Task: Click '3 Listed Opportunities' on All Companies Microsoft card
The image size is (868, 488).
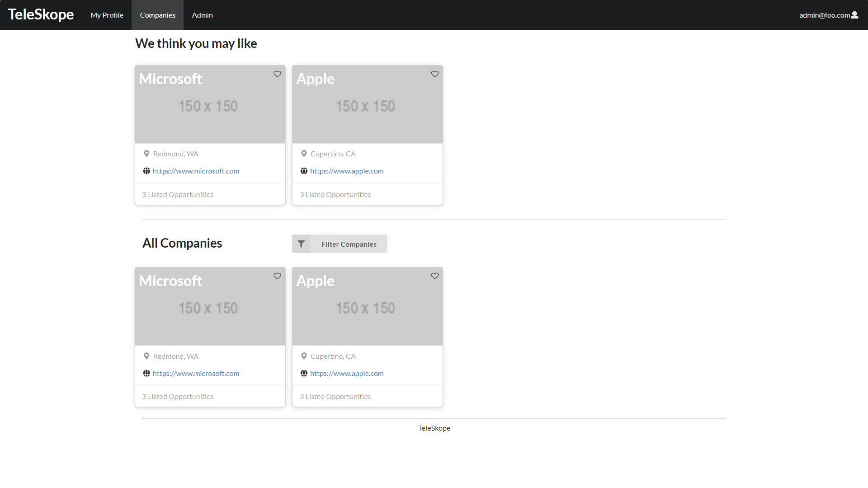Action: 178,396
